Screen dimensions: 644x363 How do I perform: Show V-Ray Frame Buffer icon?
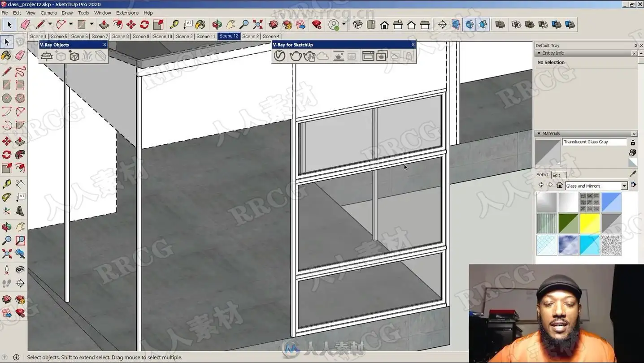(x=368, y=56)
